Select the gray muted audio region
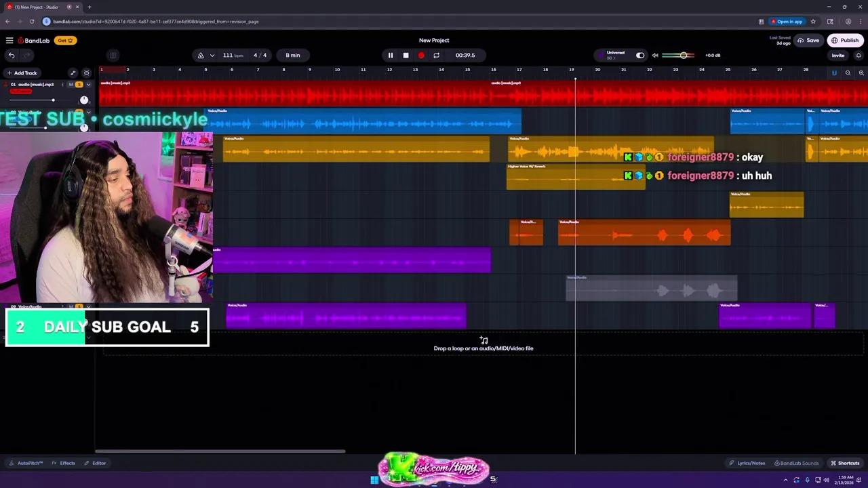 [x=652, y=288]
